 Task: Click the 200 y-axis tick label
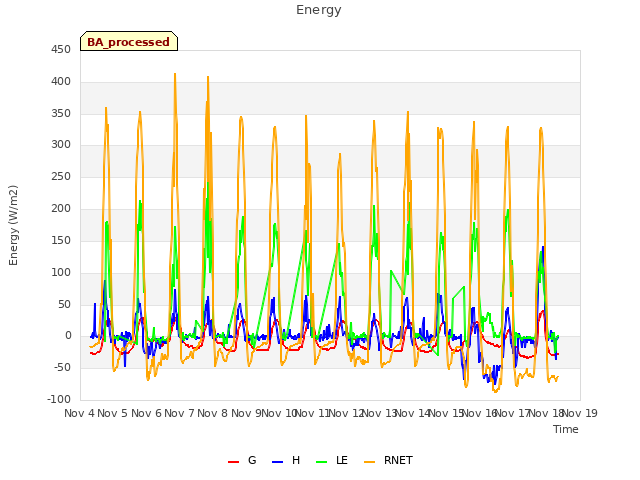coord(61,209)
